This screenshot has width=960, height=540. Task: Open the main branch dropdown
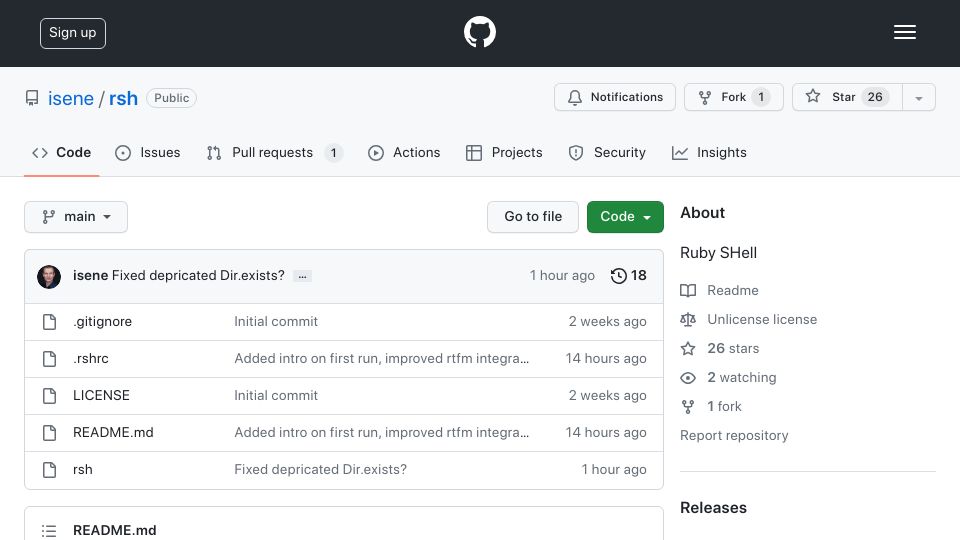[76, 217]
